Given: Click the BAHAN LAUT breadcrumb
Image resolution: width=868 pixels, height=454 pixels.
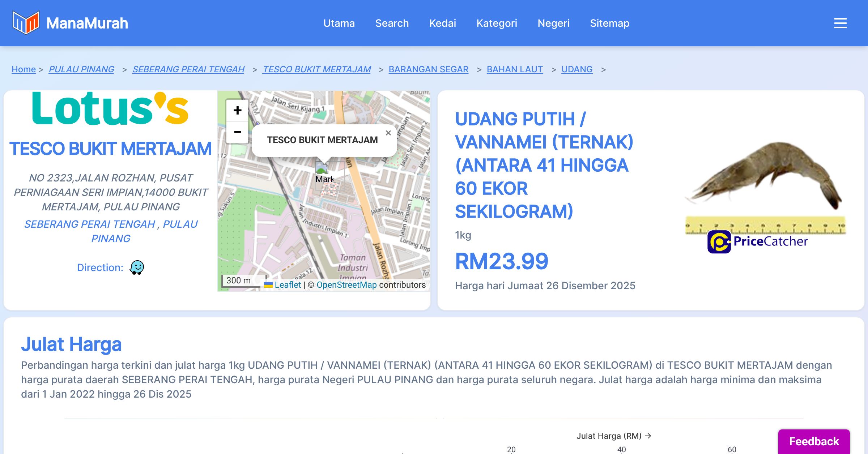Looking at the screenshot, I should (x=514, y=69).
